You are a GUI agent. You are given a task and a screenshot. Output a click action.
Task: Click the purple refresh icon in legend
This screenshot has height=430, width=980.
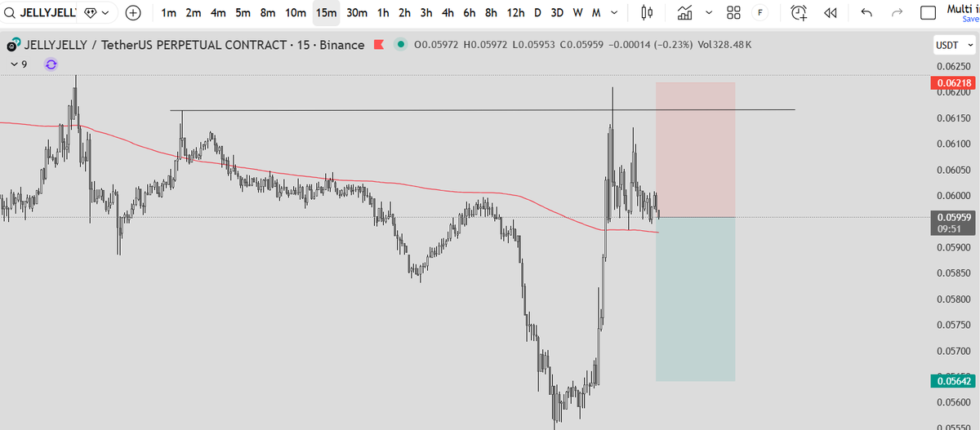tap(51, 64)
